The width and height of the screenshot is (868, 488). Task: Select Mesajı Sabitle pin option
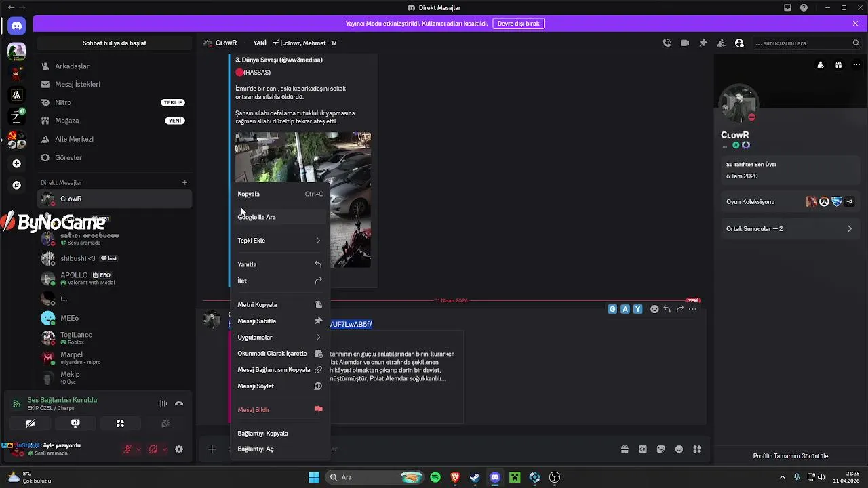280,321
